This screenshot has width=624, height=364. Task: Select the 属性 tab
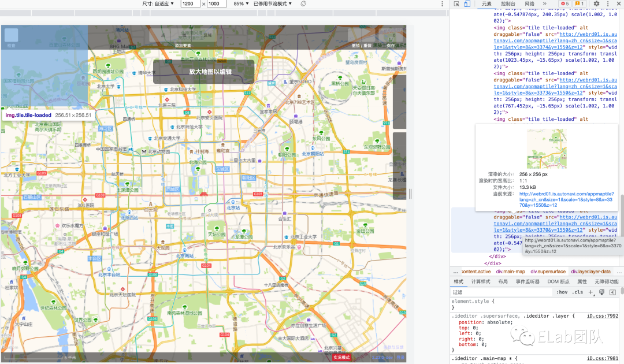(582, 281)
